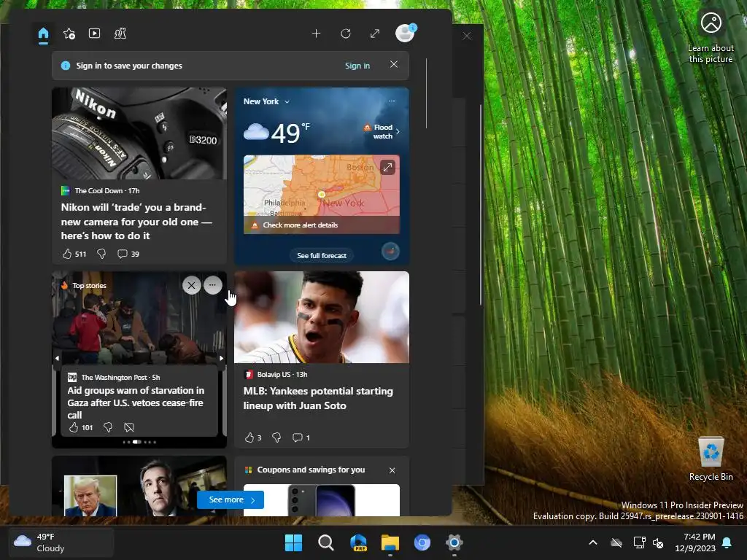Open the Following favorites tab icon
The width and height of the screenshot is (747, 560).
click(69, 34)
